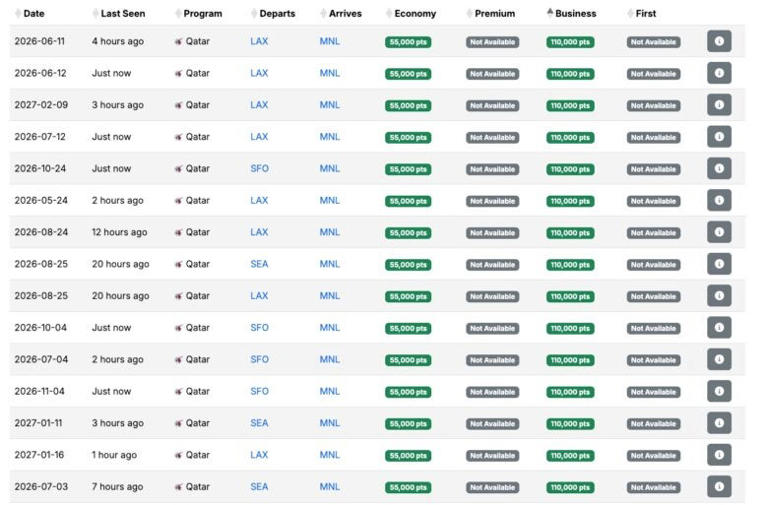Click Premium Not Available badge for 2026-10-24
768x505 pixels.
click(492, 169)
